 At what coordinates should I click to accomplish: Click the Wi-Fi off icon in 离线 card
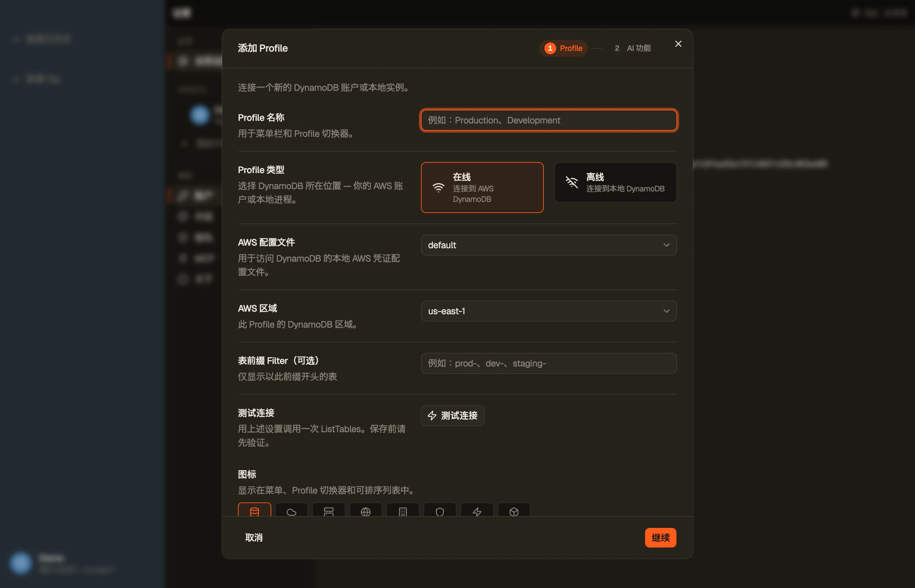click(571, 182)
